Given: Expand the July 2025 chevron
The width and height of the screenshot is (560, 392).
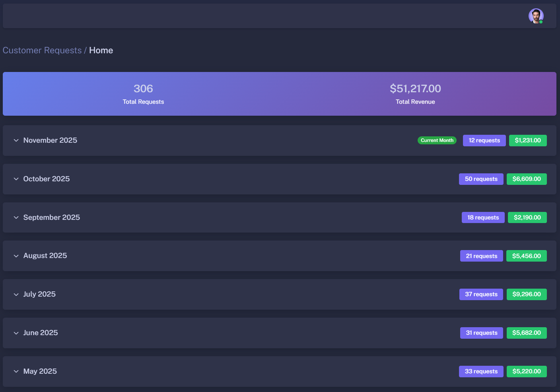Looking at the screenshot, I should 16,295.
